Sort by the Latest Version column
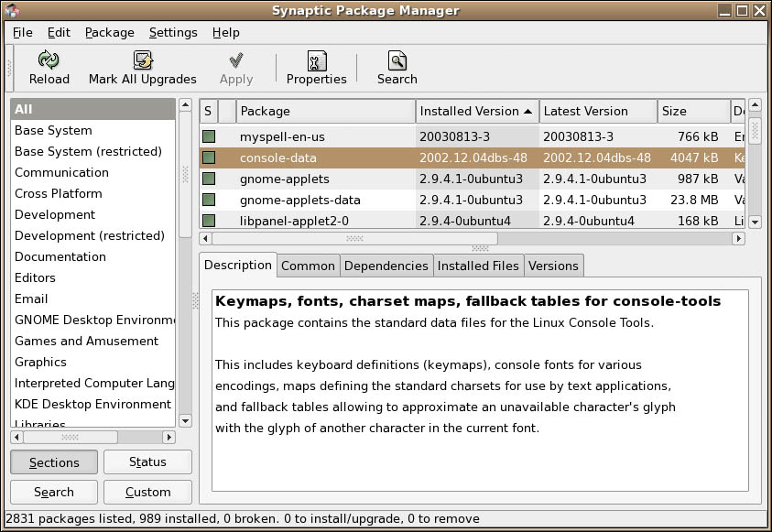 (x=598, y=111)
